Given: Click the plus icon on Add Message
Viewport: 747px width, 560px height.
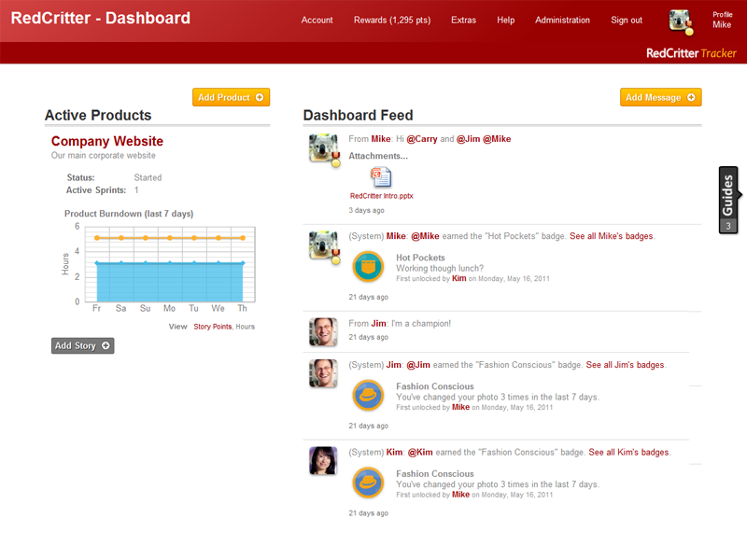Looking at the screenshot, I should click(691, 97).
